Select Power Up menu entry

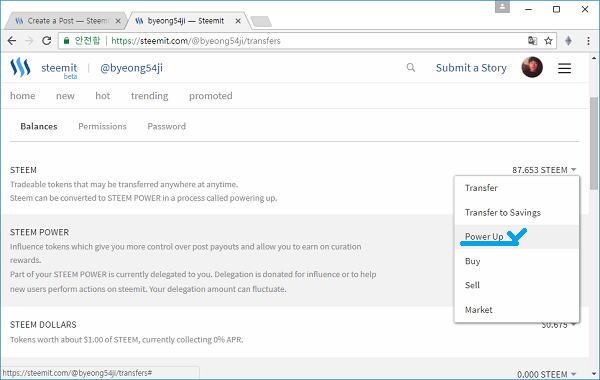click(517, 236)
